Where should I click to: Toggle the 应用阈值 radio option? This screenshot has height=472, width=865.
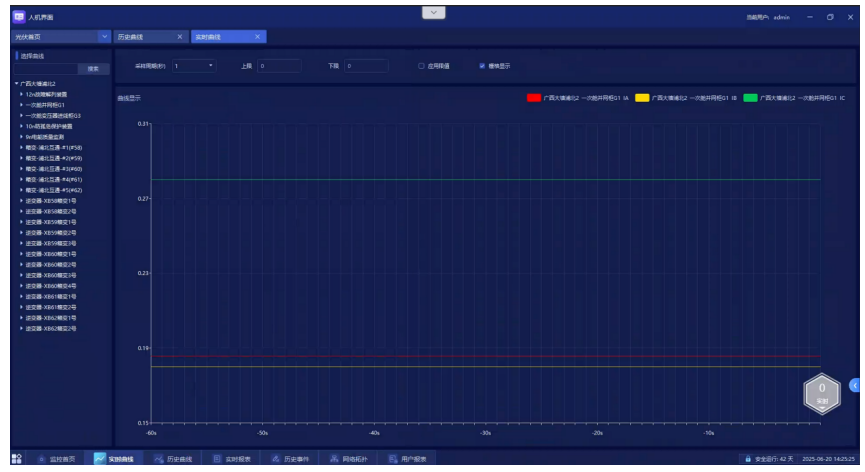click(421, 66)
